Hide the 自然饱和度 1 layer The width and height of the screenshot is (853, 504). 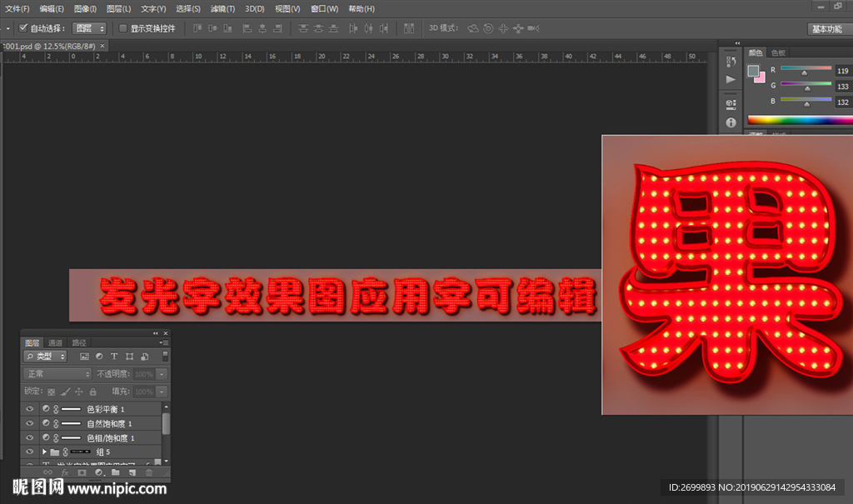click(30, 423)
